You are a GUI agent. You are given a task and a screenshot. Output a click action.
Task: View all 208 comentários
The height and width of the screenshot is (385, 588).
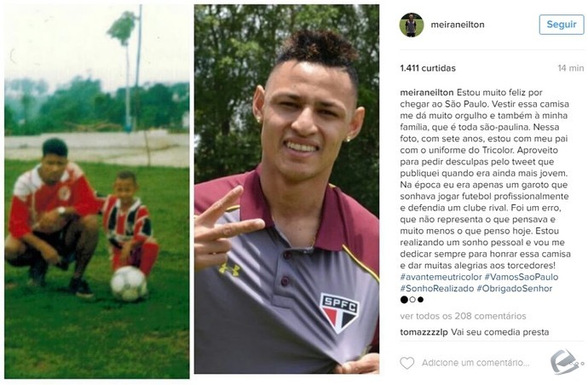point(463,316)
